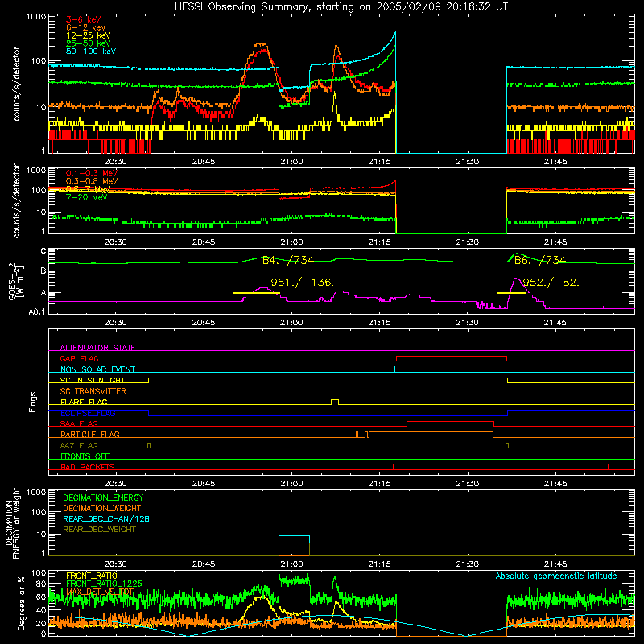Select the PARTICLE_FLAG label
This screenshot has height=644, width=644.
90,435
